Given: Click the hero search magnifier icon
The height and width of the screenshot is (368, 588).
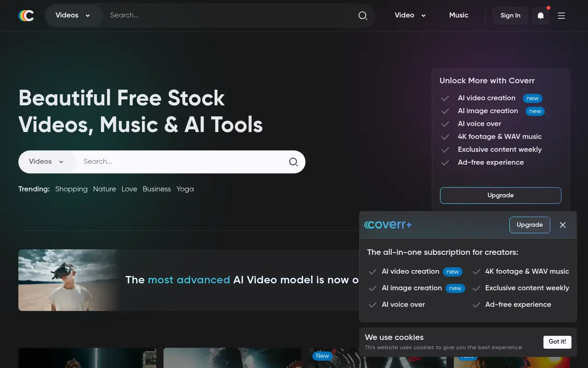Looking at the screenshot, I should [x=294, y=162].
